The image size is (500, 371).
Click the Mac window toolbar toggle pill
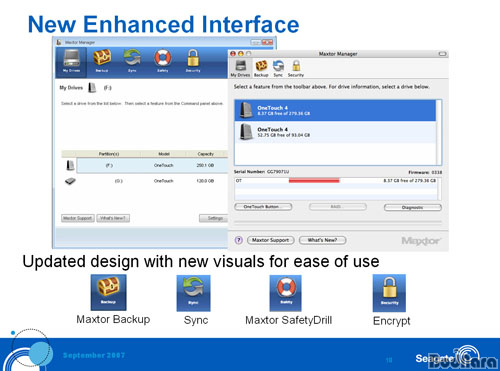point(442,54)
